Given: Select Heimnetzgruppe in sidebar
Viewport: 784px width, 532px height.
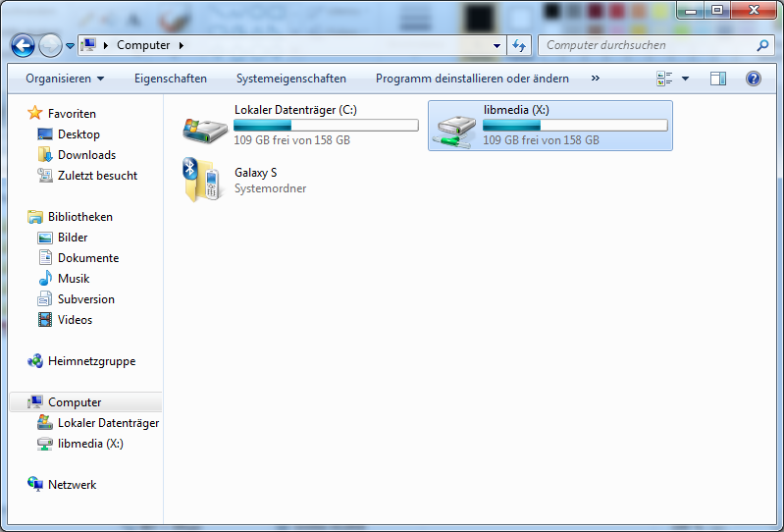Looking at the screenshot, I should point(91,361).
